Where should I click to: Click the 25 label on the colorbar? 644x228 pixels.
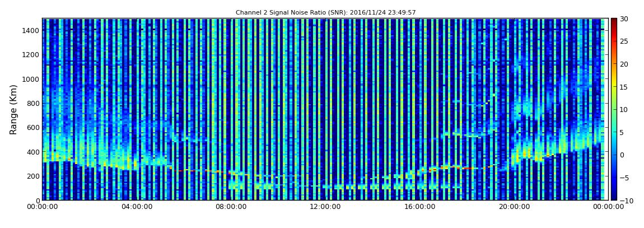click(624, 41)
